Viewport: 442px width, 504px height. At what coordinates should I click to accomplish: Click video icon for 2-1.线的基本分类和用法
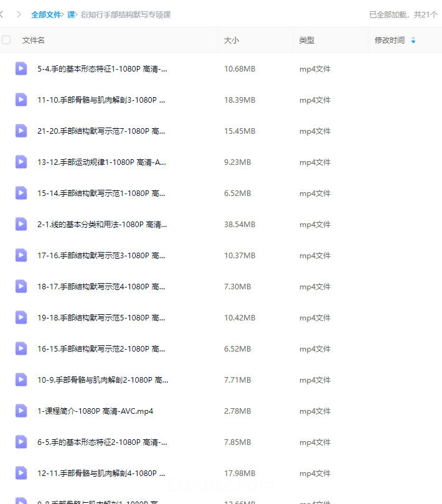point(21,224)
